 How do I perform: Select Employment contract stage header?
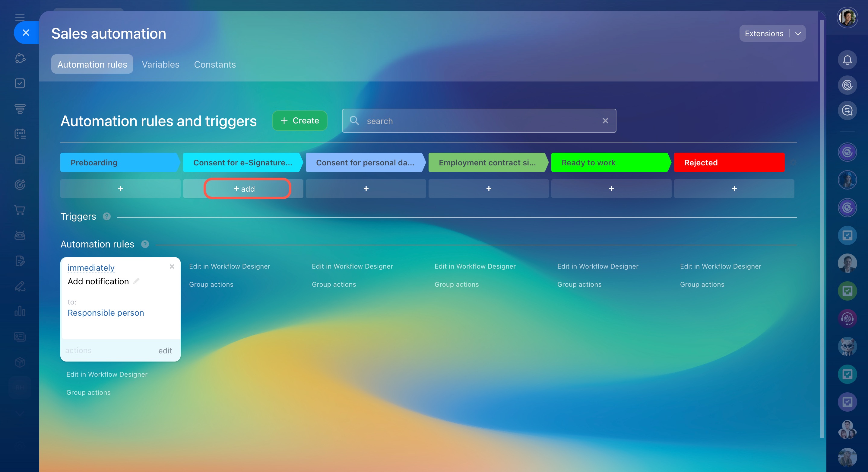click(x=488, y=162)
